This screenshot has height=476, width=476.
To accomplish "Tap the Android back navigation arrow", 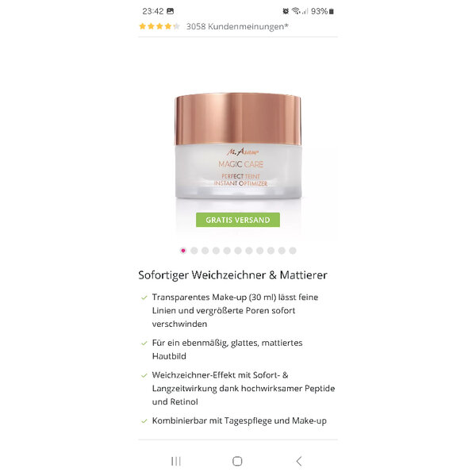I will (299, 461).
